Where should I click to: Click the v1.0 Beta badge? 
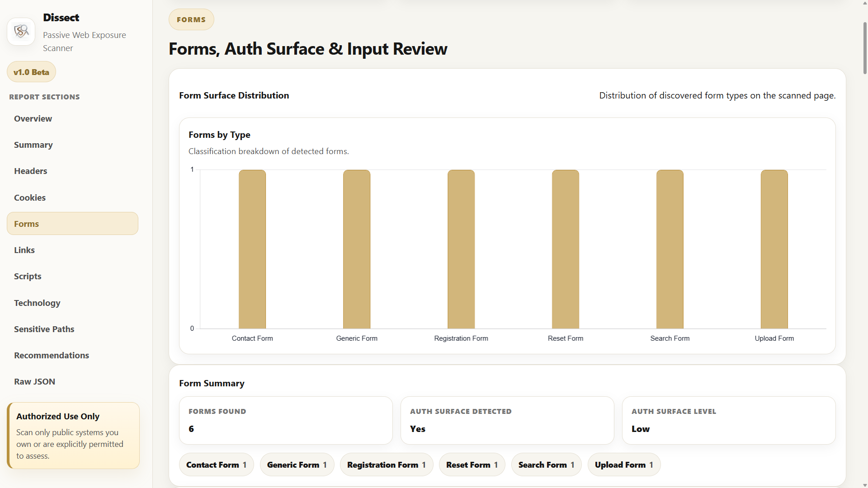point(31,72)
